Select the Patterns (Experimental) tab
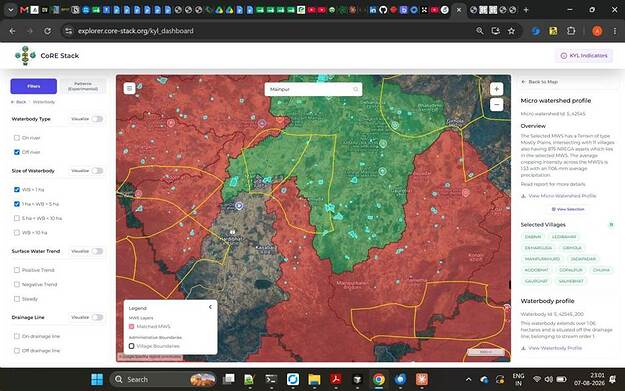The width and height of the screenshot is (625, 391). pyautogui.click(x=83, y=86)
